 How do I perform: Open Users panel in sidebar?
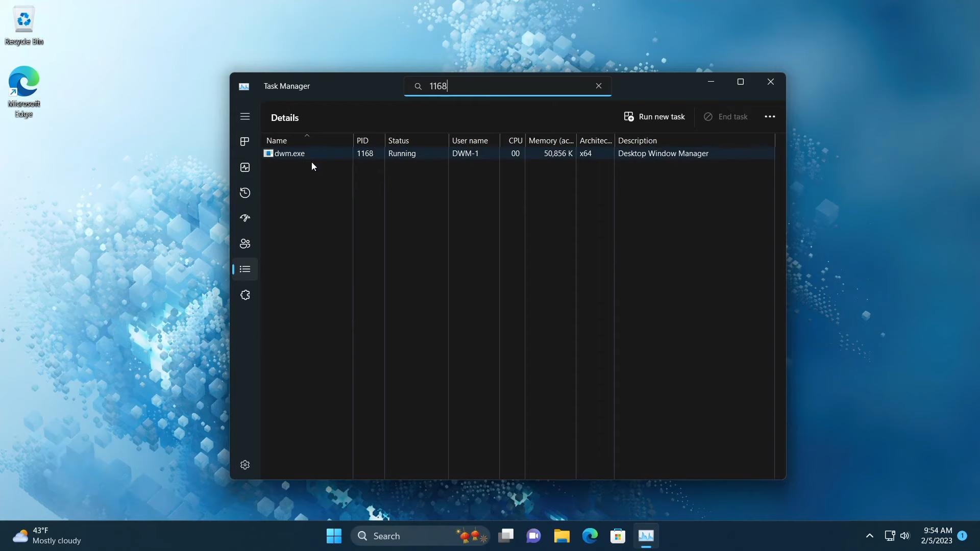coord(245,243)
